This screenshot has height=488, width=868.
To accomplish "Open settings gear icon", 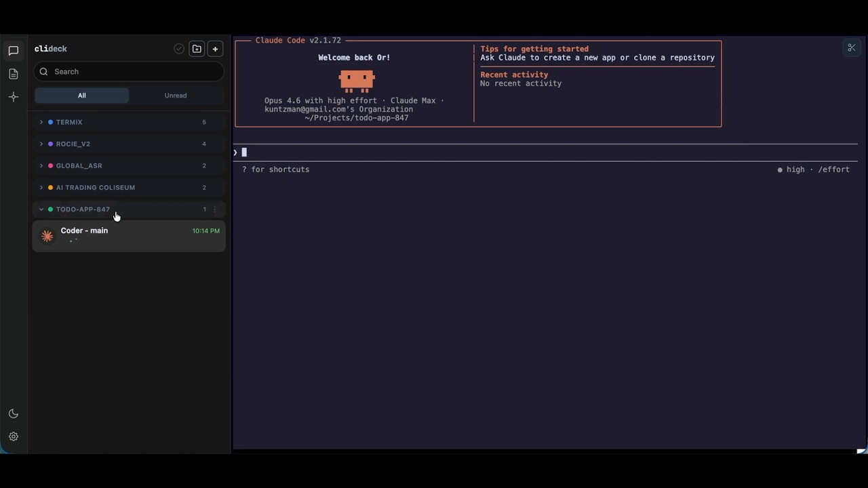I will (x=13, y=436).
